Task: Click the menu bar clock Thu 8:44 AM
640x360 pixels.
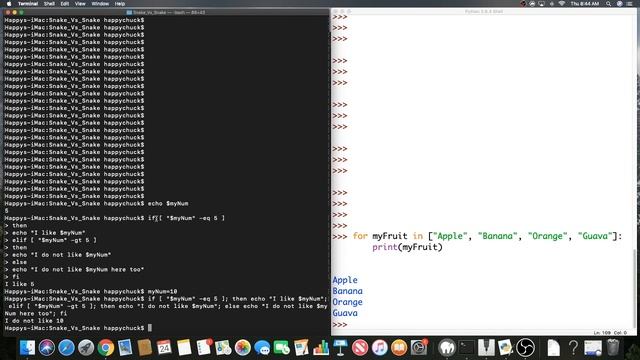Action: (x=584, y=4)
